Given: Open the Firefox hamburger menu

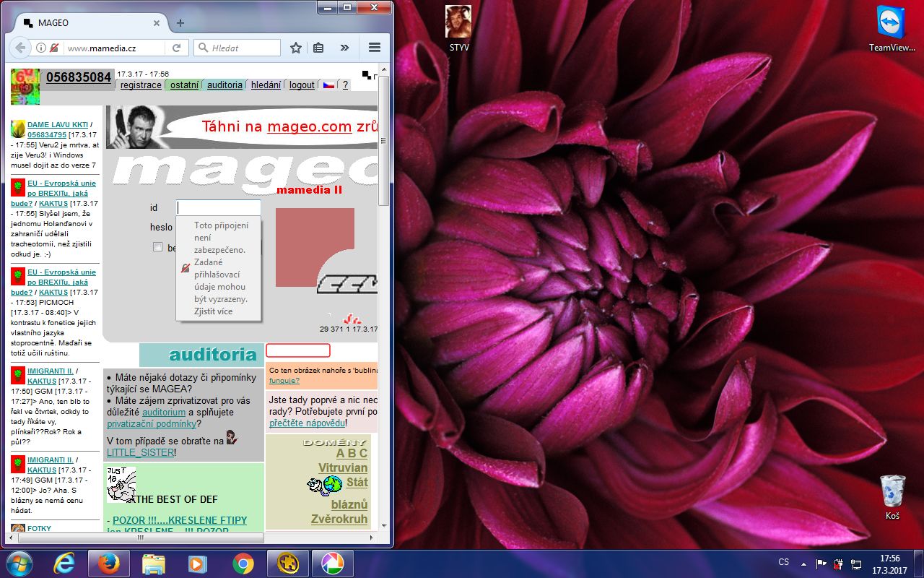Looking at the screenshot, I should point(375,48).
